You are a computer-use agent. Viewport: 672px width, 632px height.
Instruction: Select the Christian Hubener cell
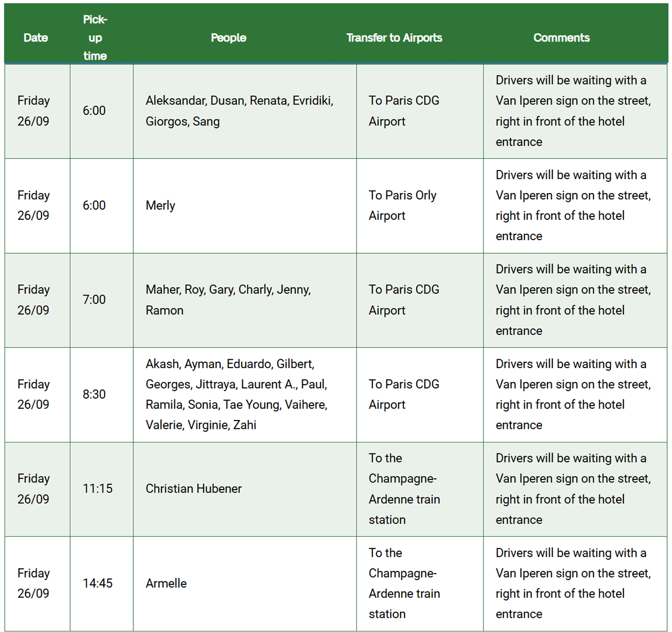point(194,489)
